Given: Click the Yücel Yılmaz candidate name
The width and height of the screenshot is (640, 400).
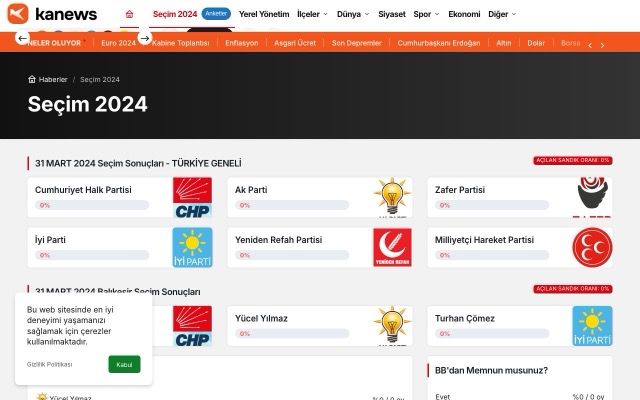Looking at the screenshot, I should [261, 318].
